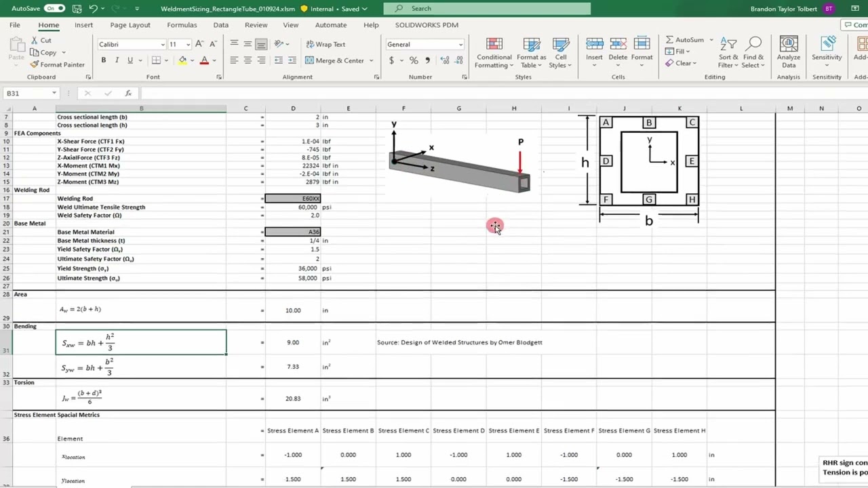The image size is (868, 488).
Task: Align text right in cell
Action: click(261, 60)
